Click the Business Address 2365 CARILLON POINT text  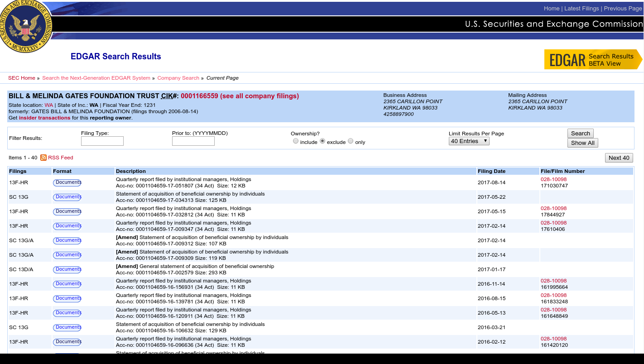[x=413, y=101]
